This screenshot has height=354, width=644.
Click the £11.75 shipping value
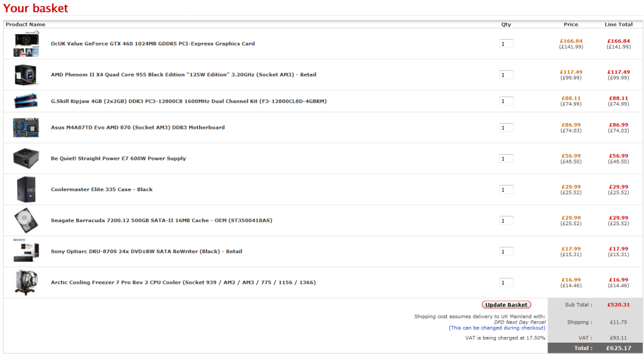[619, 322]
